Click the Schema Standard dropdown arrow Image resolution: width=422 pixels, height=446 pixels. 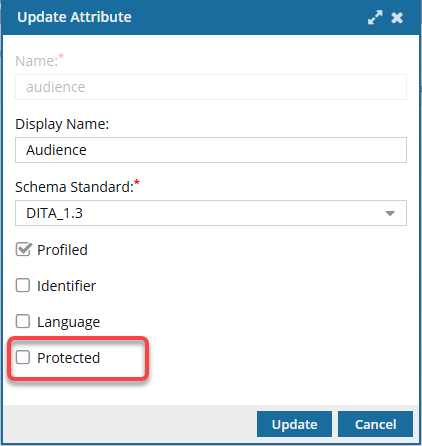coord(390,213)
